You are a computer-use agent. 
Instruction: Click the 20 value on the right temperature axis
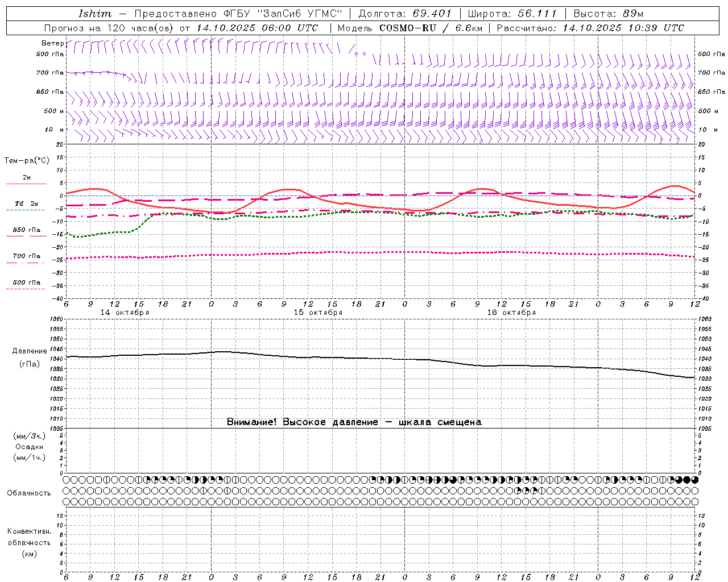(x=701, y=144)
